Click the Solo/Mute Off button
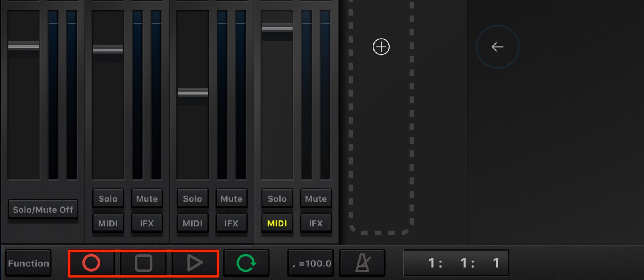Screen dimensions: 644x280 click(43, 210)
